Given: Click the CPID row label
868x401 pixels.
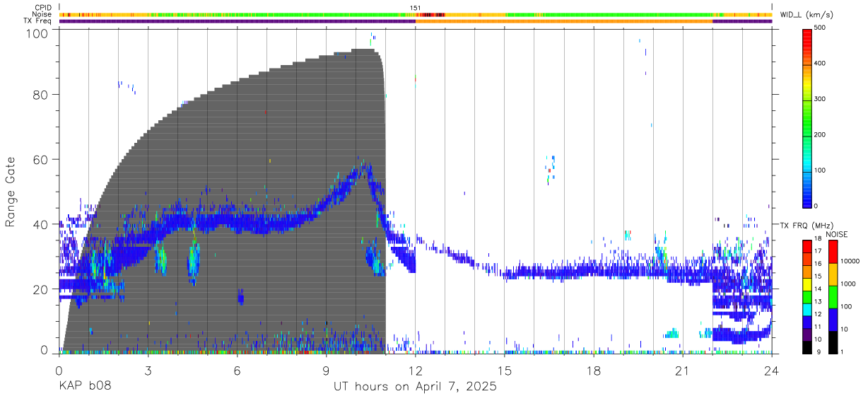Looking at the screenshot, I should click(43, 8).
